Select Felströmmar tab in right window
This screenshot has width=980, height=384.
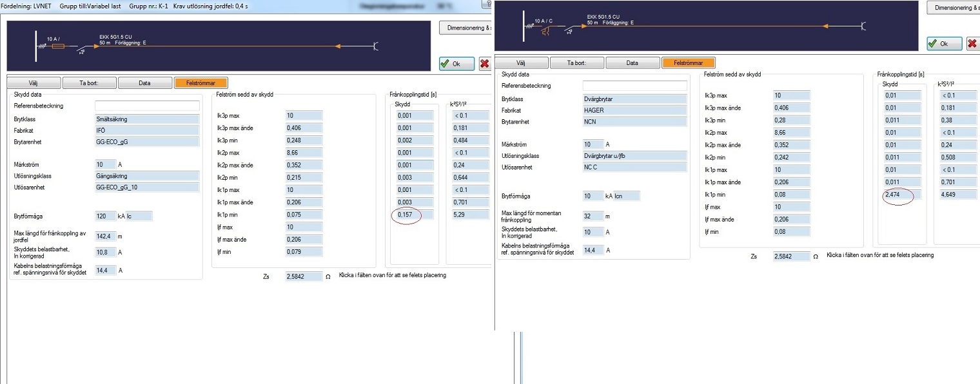coord(689,62)
